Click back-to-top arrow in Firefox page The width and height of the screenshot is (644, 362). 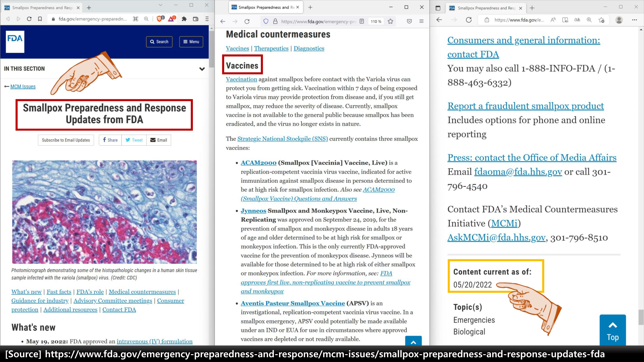coord(413,341)
